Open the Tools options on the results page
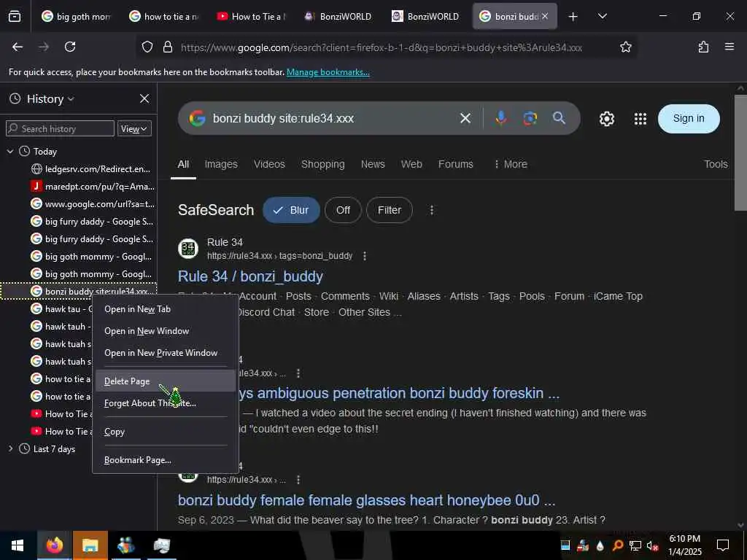 [x=716, y=164]
